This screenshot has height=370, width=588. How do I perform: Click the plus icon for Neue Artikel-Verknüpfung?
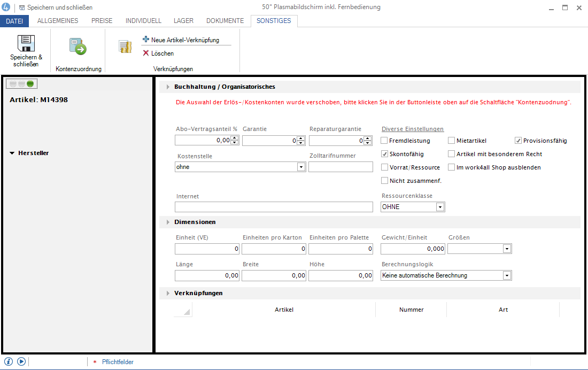coord(146,40)
